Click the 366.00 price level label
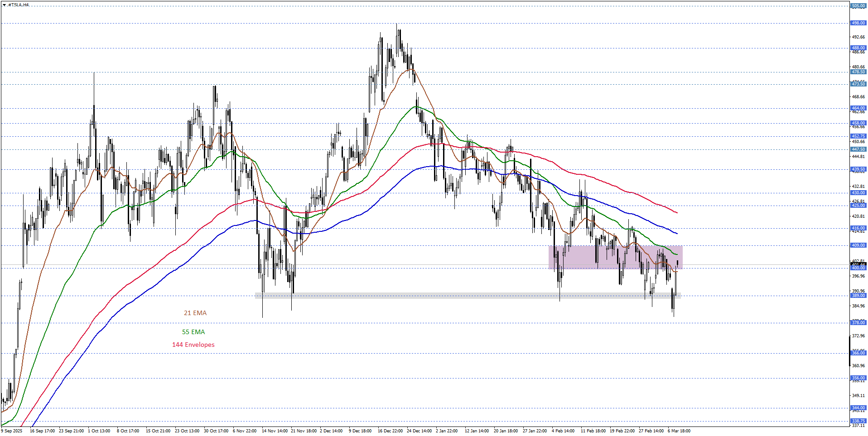 coord(858,353)
